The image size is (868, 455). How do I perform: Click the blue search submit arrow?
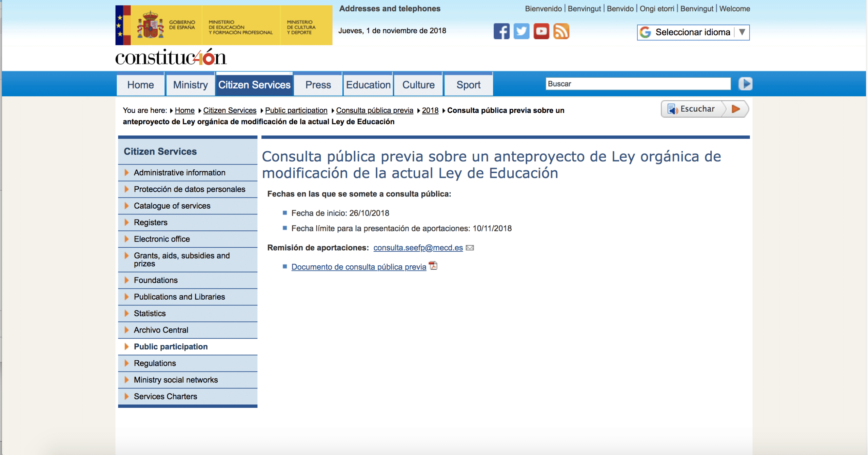[x=746, y=84]
